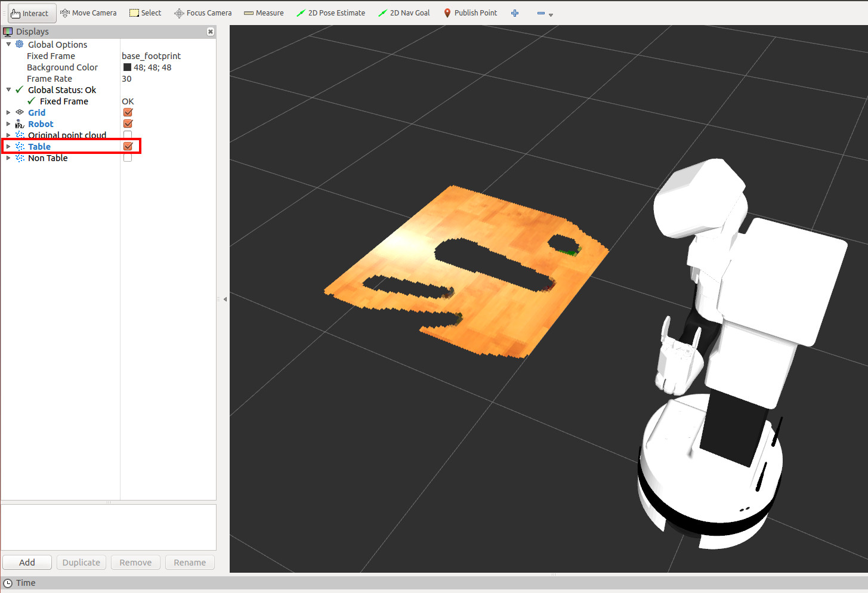
Task: Edit the Fixed Frame base_footprint value
Action: 152,56
